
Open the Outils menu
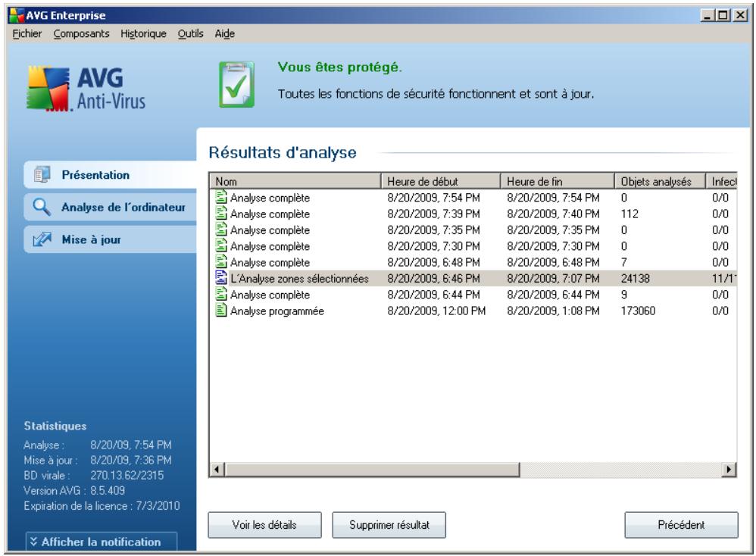pos(190,34)
